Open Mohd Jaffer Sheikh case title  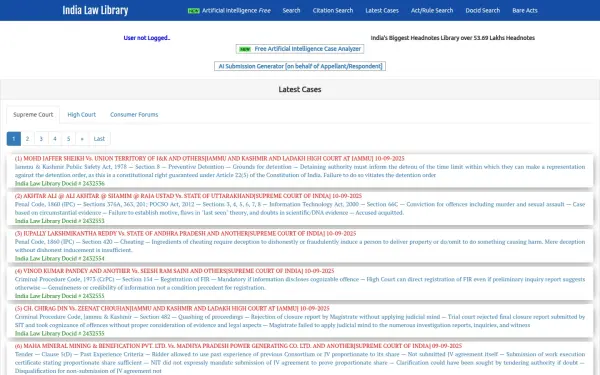click(x=209, y=158)
